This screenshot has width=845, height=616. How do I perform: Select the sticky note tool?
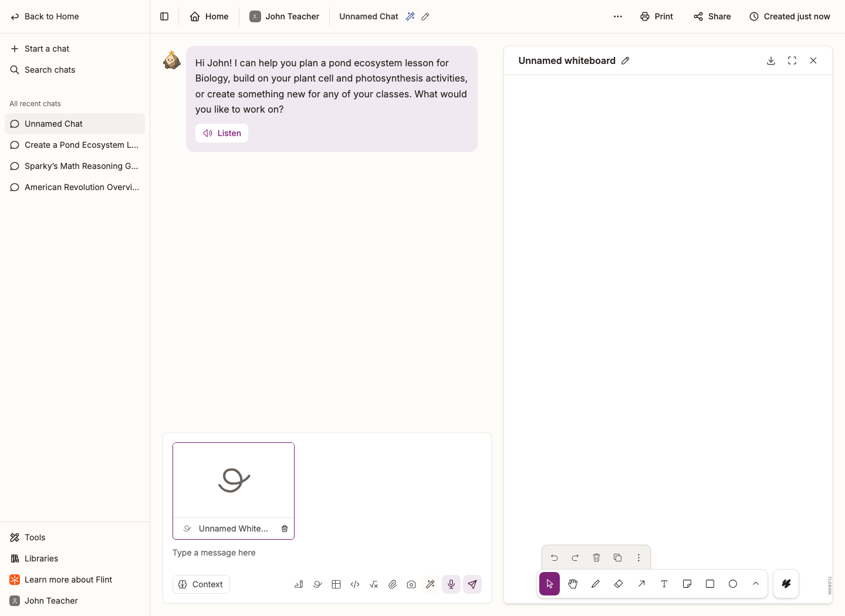click(687, 584)
